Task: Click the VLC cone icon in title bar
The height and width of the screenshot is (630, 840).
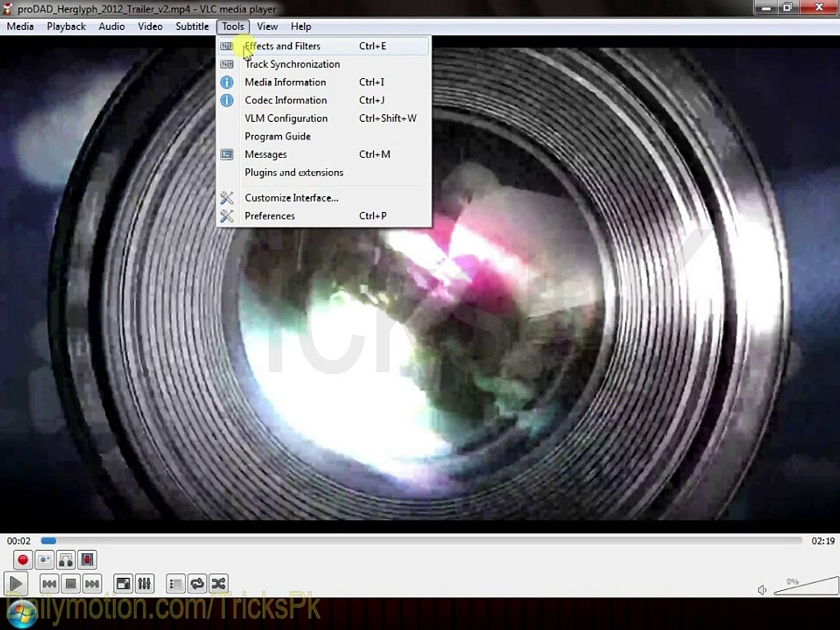Action: pos(8,8)
